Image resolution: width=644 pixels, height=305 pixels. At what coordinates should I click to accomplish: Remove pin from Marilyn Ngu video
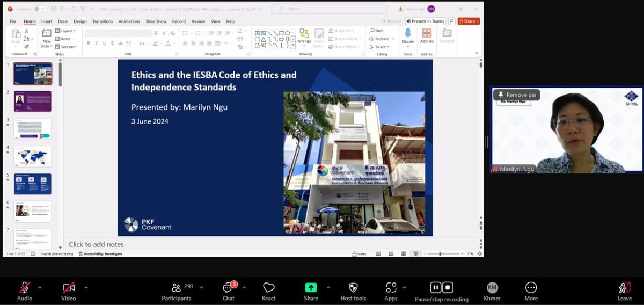516,95
